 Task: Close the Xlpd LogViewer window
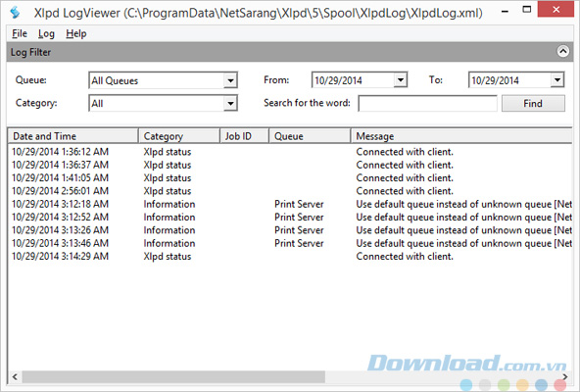[x=556, y=10]
